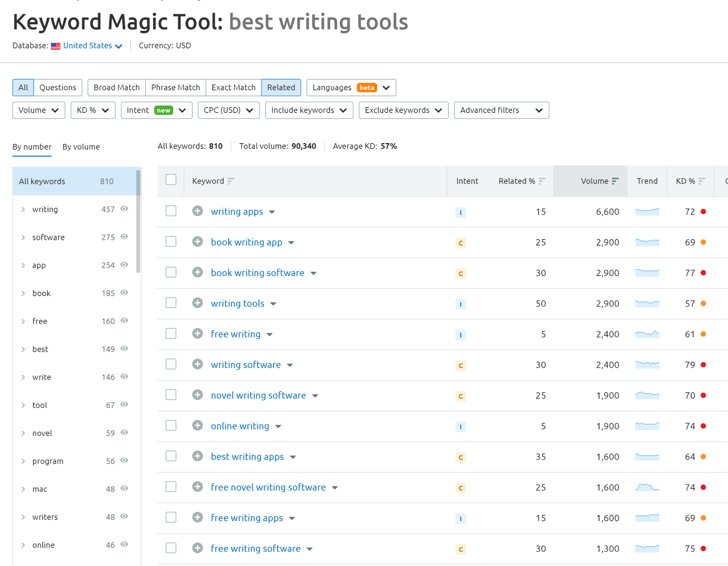
Task: Add 'free writing' keyword with plus icon
Action: pyautogui.click(x=197, y=334)
